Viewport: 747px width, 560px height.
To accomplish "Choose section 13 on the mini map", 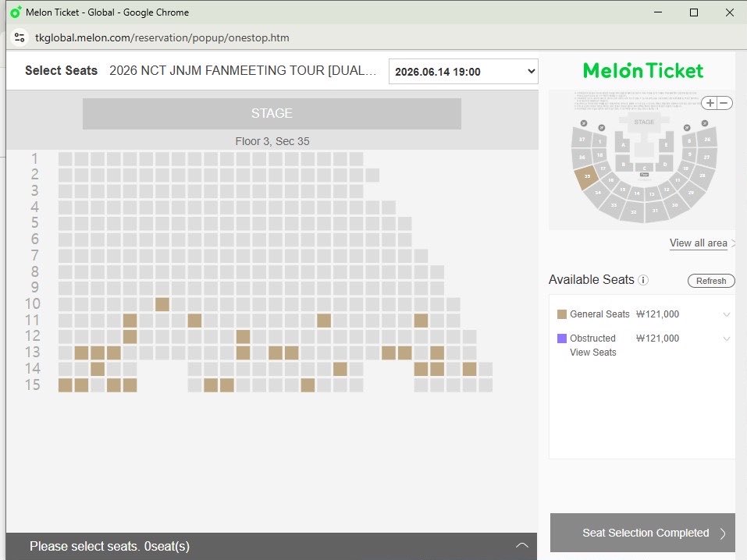I will [652, 193].
